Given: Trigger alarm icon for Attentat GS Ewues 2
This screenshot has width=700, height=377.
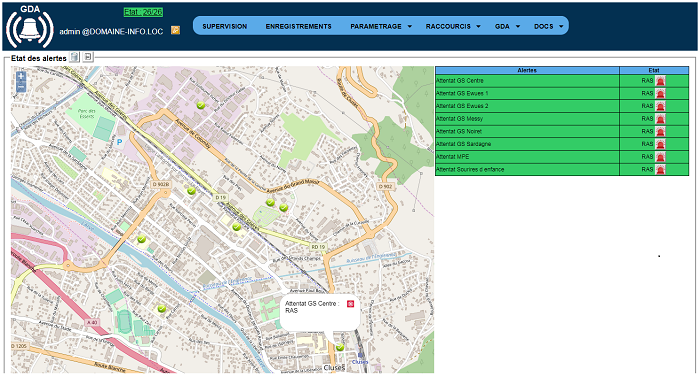Looking at the screenshot, I should (660, 106).
